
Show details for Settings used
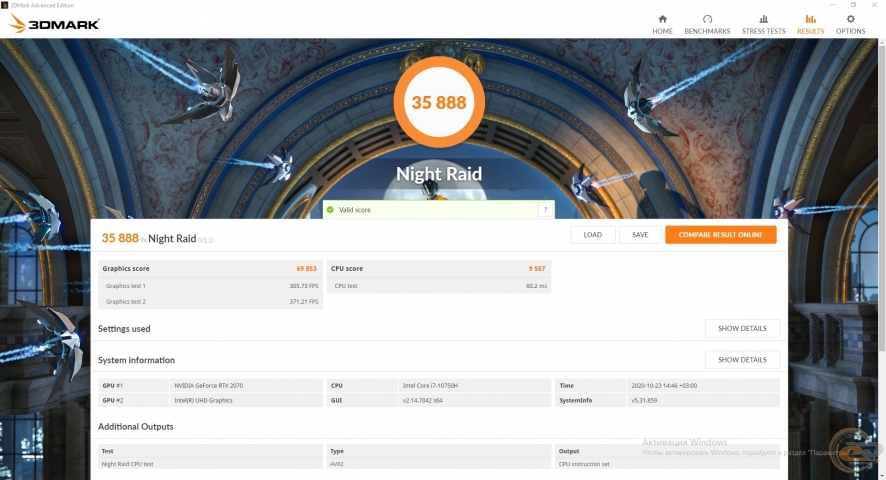[742, 328]
